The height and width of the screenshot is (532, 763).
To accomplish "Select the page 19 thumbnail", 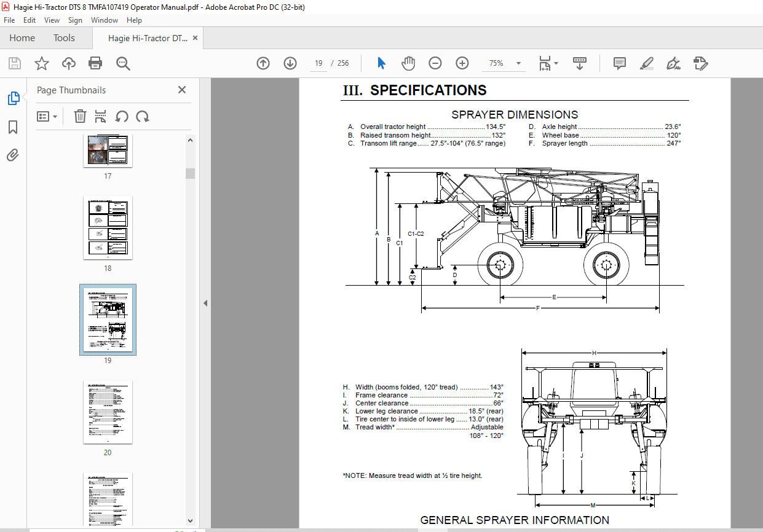I will tap(108, 319).
